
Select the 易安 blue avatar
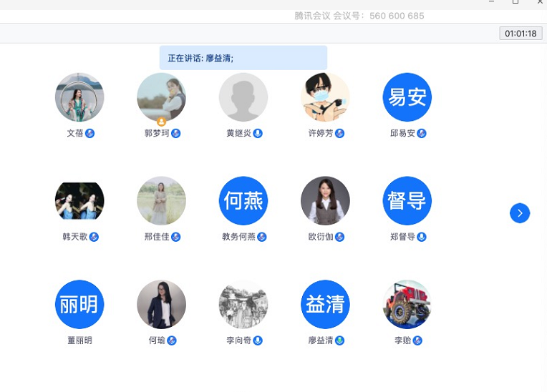[x=407, y=97]
